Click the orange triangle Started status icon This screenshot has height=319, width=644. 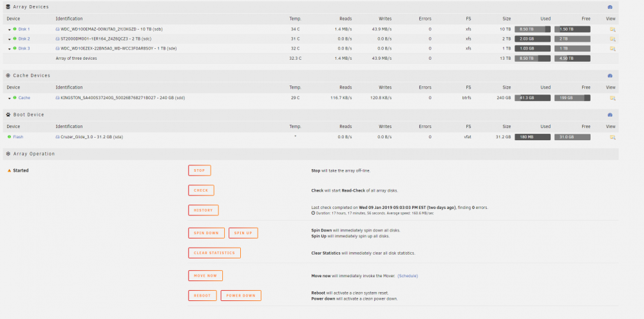pos(10,170)
